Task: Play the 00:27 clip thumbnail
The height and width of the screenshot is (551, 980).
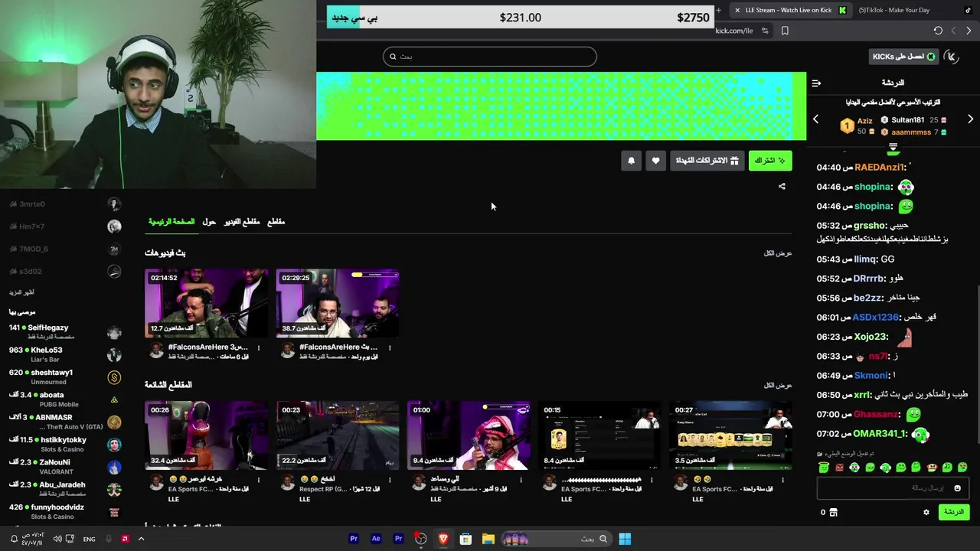Action: (731, 435)
